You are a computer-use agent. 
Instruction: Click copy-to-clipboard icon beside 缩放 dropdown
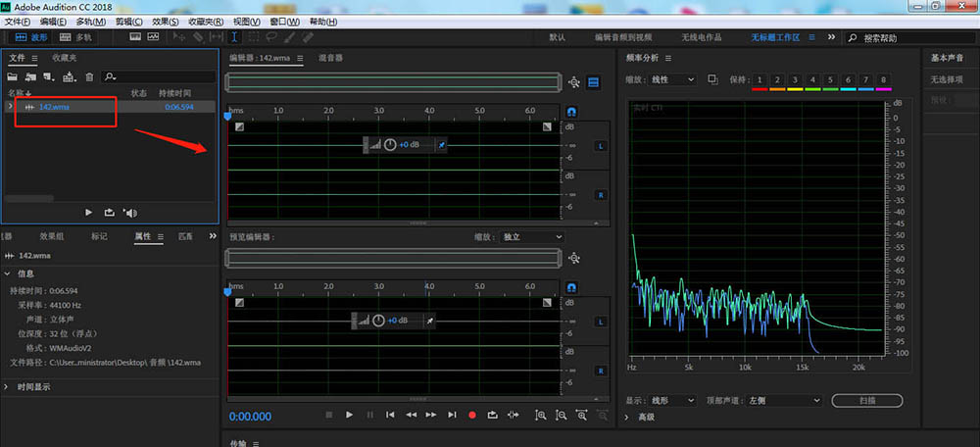click(713, 79)
